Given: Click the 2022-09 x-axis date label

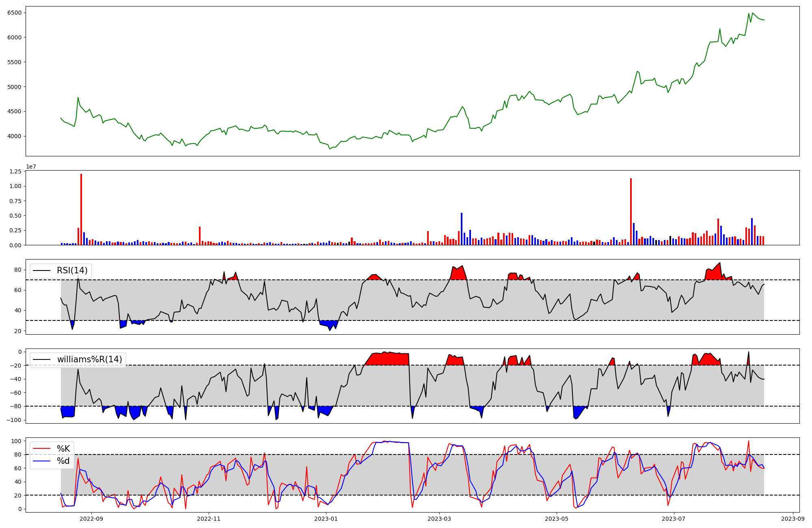Looking at the screenshot, I should (x=91, y=519).
